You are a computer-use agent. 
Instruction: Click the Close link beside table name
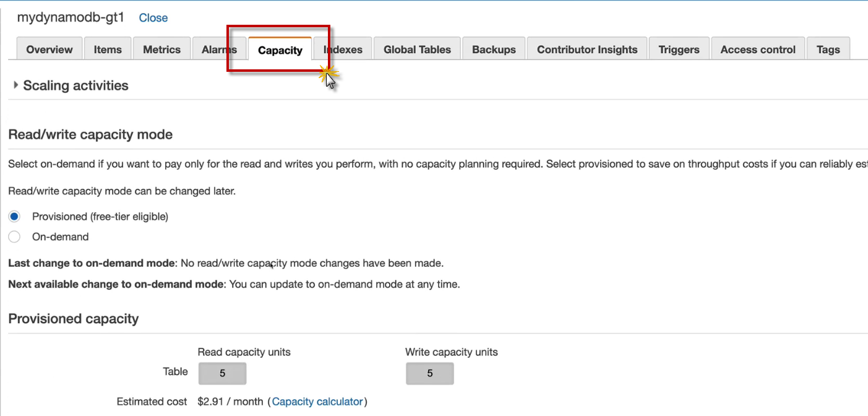pos(153,18)
